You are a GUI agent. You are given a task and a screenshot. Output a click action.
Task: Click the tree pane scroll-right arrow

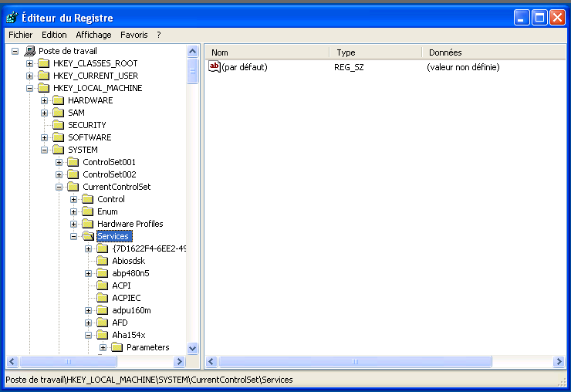coord(179,362)
